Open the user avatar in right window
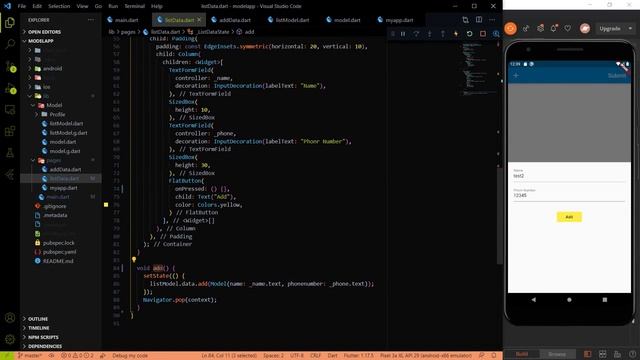The height and width of the screenshot is (360, 640). (x=585, y=28)
